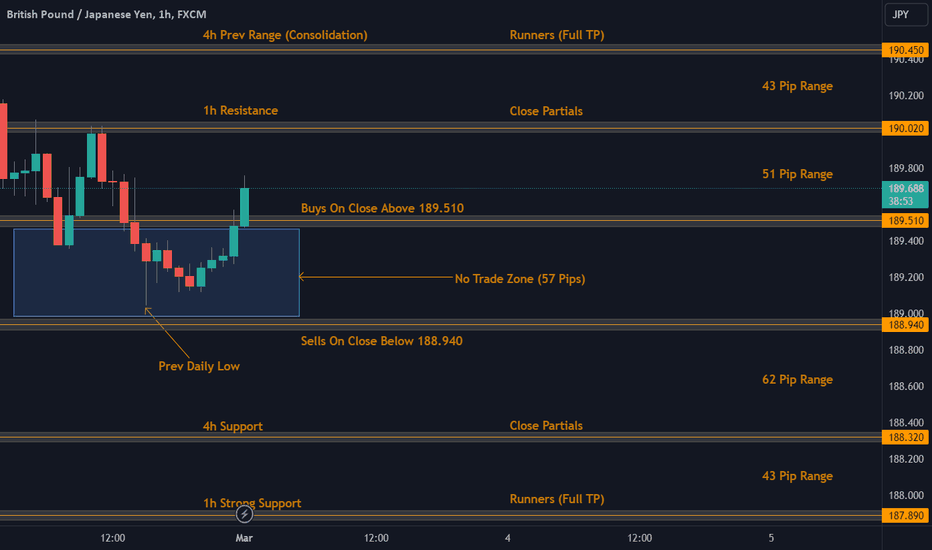Click the latest green candle
Viewport: 932px width, 550px height.
point(244,206)
